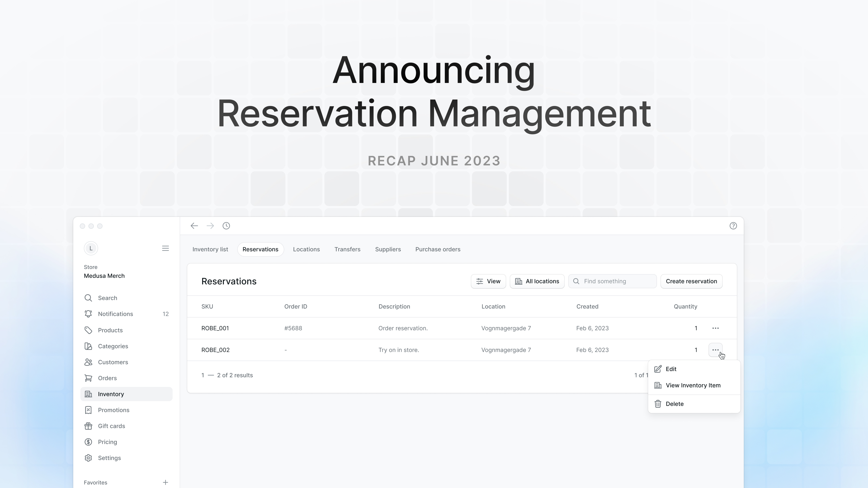Open Products in the sidebar
The height and width of the screenshot is (488, 868).
click(x=126, y=330)
